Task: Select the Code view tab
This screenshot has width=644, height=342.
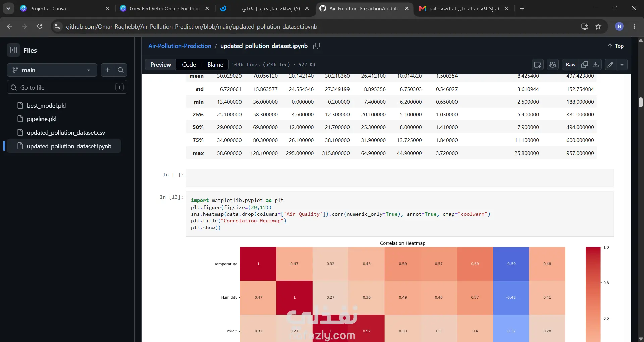Action: pos(189,65)
